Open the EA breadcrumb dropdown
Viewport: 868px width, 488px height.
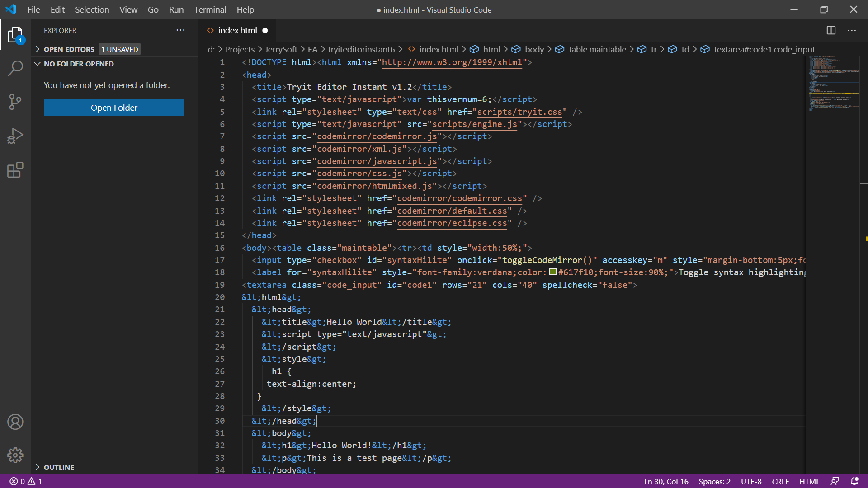point(312,49)
